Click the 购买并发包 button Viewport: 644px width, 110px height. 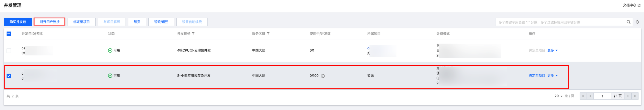(x=18, y=22)
